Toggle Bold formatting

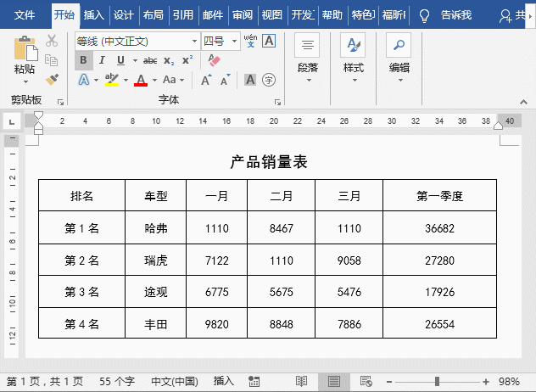point(83,60)
